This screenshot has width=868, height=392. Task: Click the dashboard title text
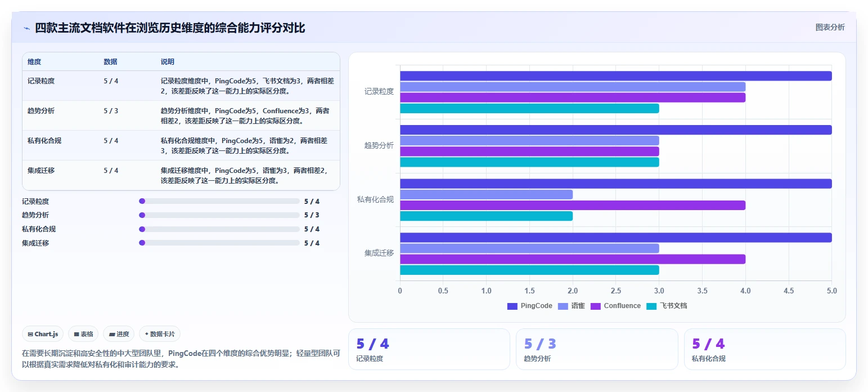coord(170,28)
